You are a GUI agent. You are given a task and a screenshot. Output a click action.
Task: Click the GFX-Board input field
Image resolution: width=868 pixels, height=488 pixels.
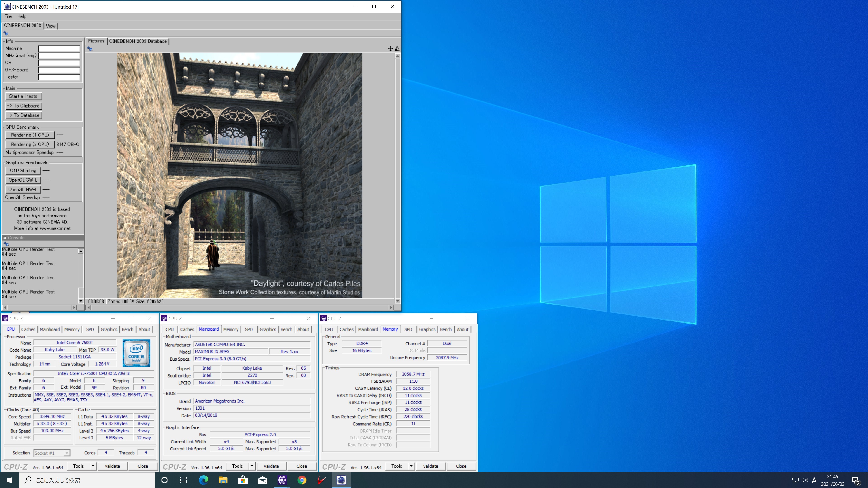point(59,70)
